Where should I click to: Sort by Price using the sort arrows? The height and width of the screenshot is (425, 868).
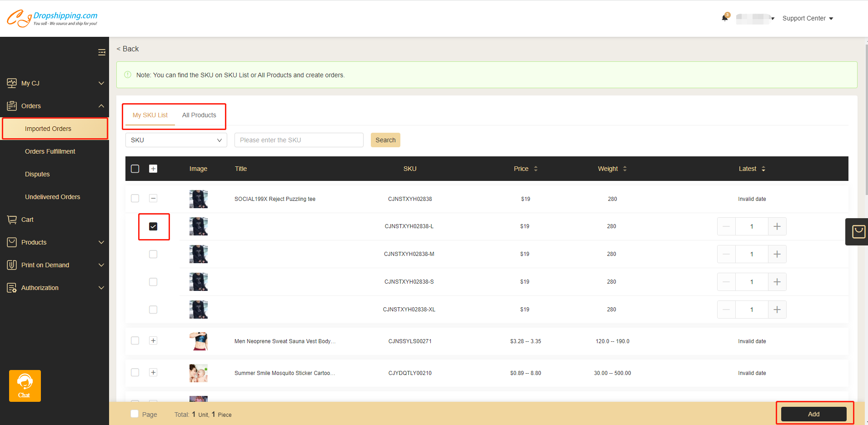[536, 169]
